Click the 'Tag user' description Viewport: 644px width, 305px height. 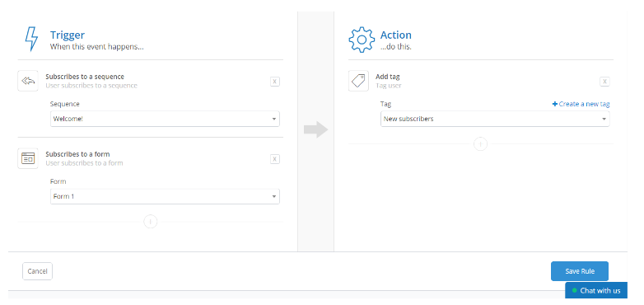389,86
